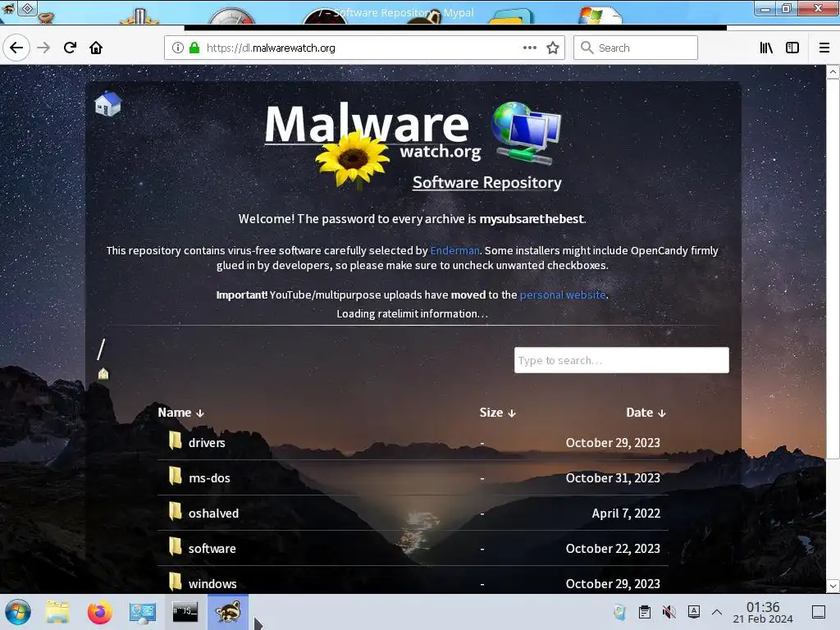
Task: Go back with the browser back arrow
Action: point(16,48)
